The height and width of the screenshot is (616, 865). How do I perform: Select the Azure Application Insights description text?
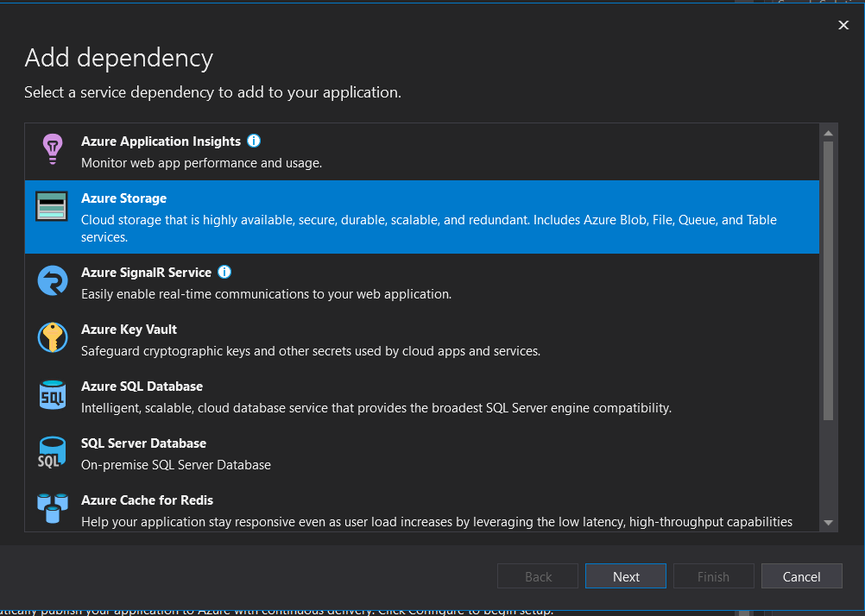[x=201, y=162]
